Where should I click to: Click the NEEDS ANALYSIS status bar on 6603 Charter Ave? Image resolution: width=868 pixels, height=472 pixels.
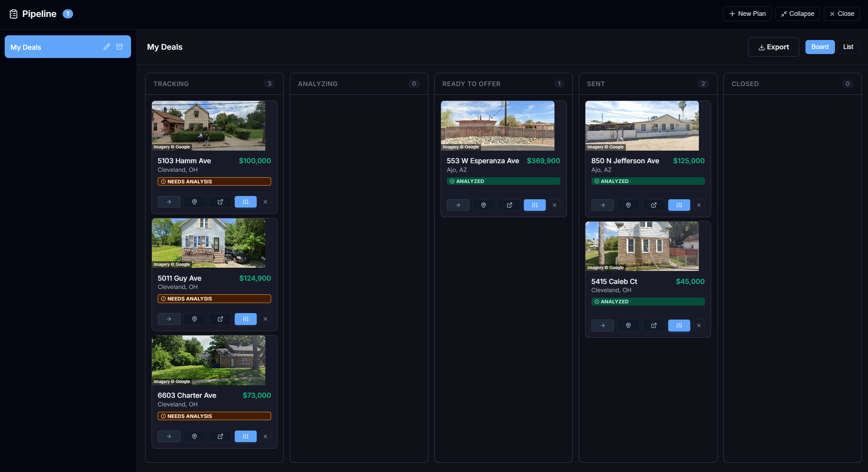tap(214, 416)
